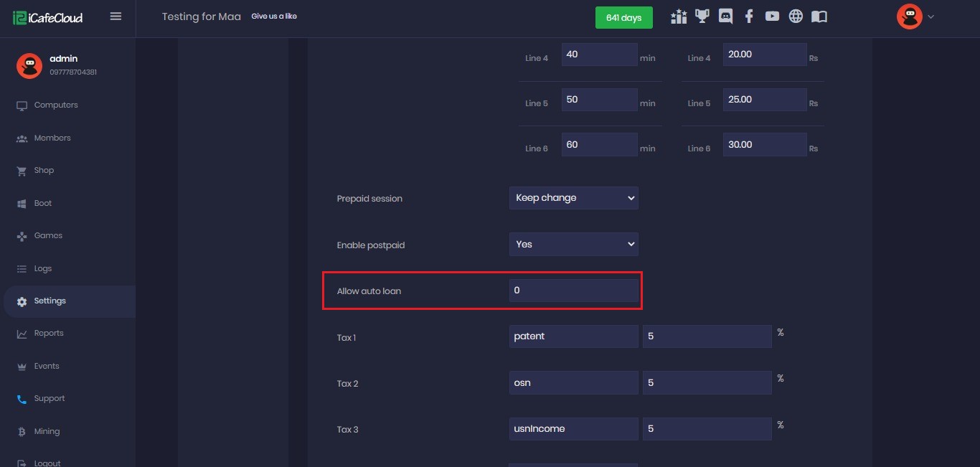Open the Prepaid session dropdown
This screenshot has width=980, height=467.
tap(573, 198)
